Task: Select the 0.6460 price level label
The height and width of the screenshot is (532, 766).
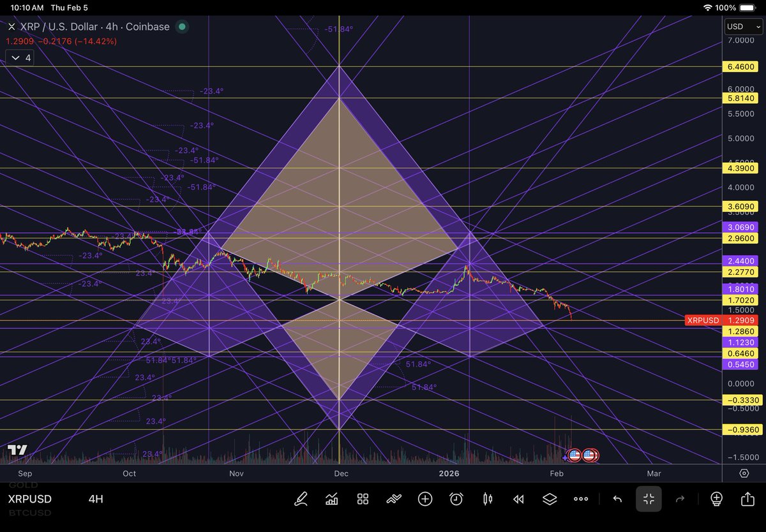Action: pos(741,353)
